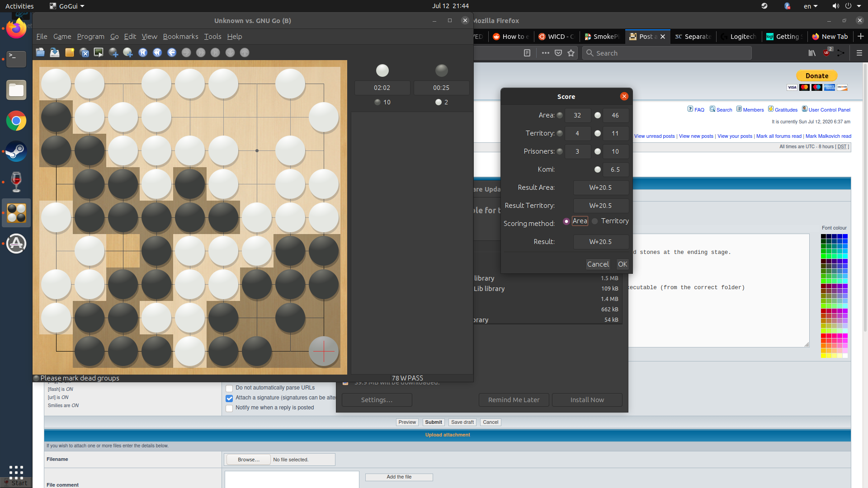Open the system power menu arrow
The width and height of the screenshot is (868, 488).
click(859, 6)
